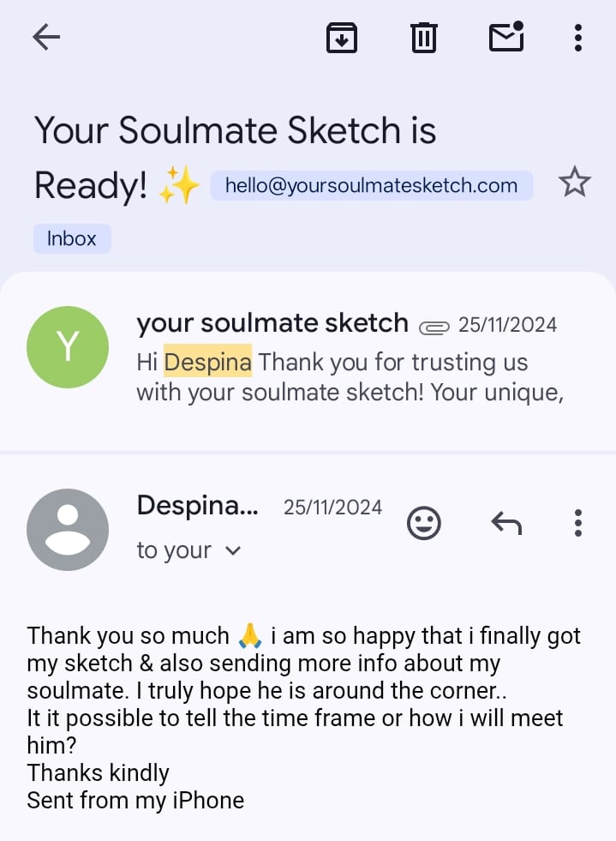This screenshot has width=616, height=841.
Task: Mark the email as unread
Action: (x=506, y=37)
